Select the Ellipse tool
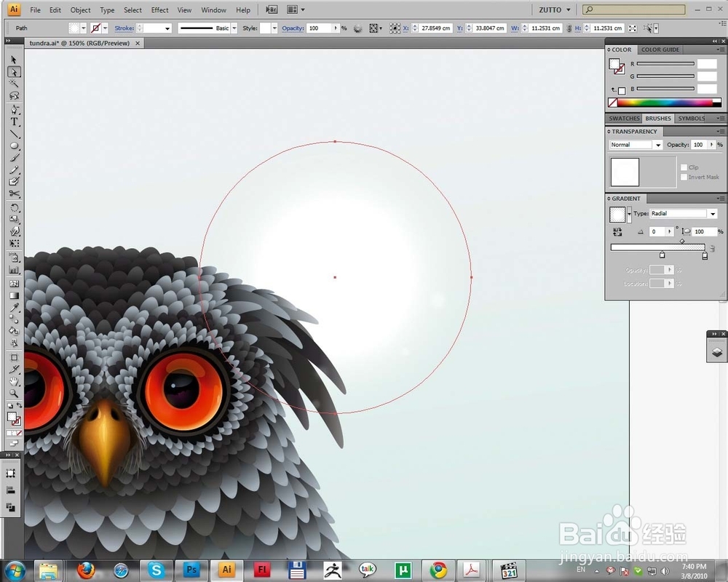728x582 pixels. click(14, 145)
